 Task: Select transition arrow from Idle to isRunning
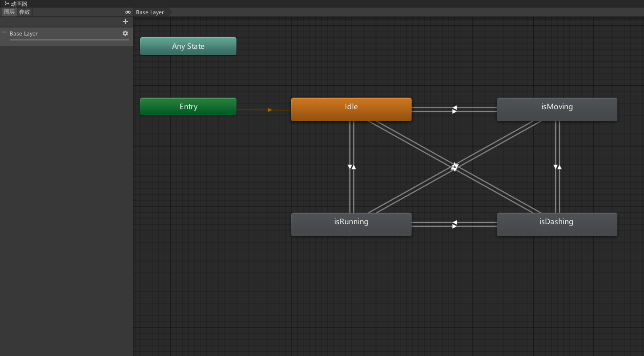[x=350, y=167]
